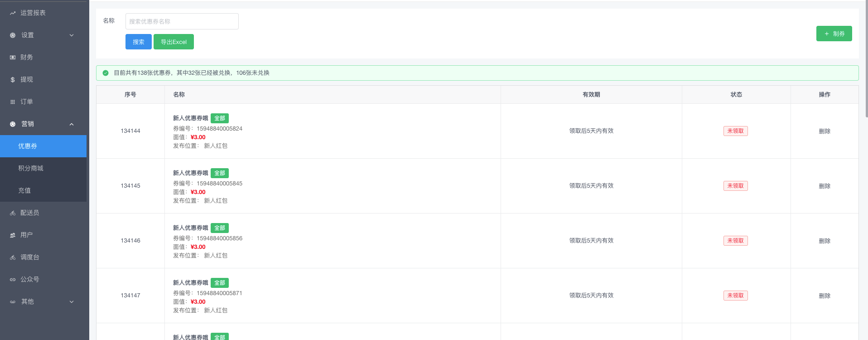868x340 pixels.
Task: Click the 运营报表 chart icon
Action: click(13, 13)
